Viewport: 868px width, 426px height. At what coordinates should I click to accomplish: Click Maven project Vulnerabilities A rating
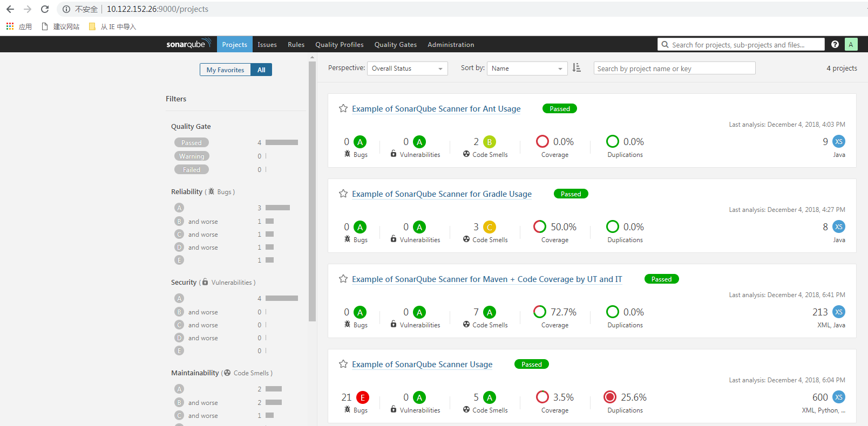click(x=419, y=312)
